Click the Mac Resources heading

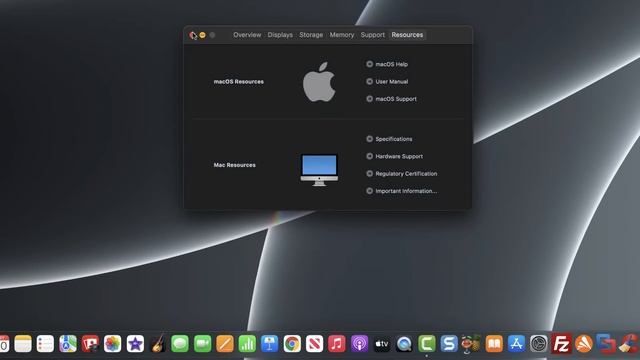[x=235, y=165]
